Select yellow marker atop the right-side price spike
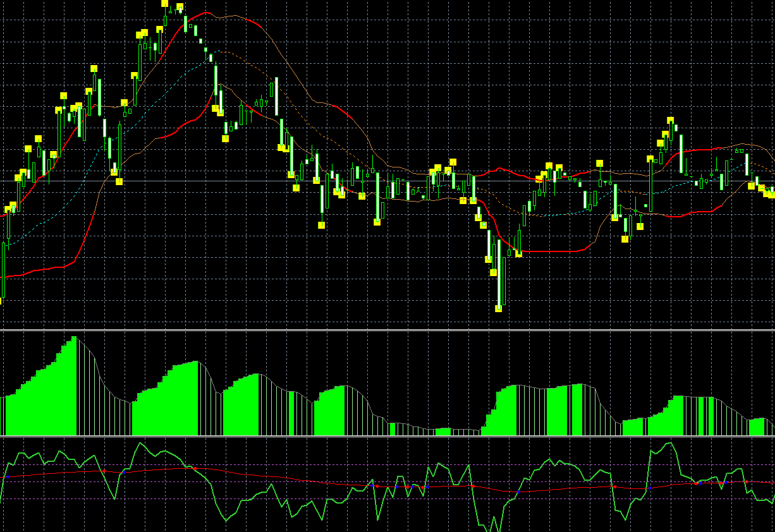This screenshot has height=532, width=775. [670, 120]
